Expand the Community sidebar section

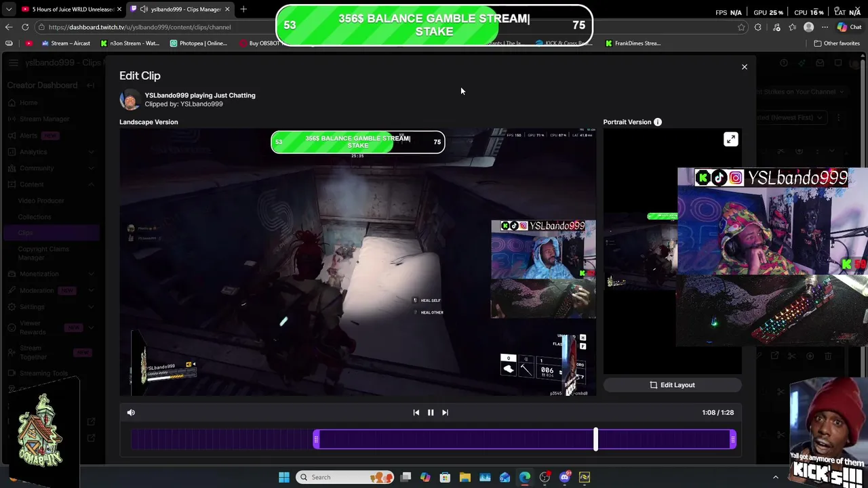[x=91, y=168]
